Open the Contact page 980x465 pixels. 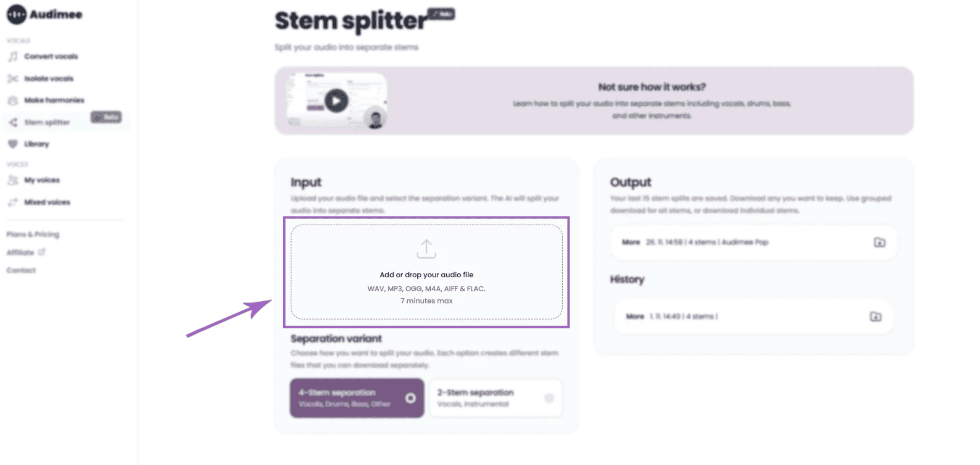click(x=21, y=270)
